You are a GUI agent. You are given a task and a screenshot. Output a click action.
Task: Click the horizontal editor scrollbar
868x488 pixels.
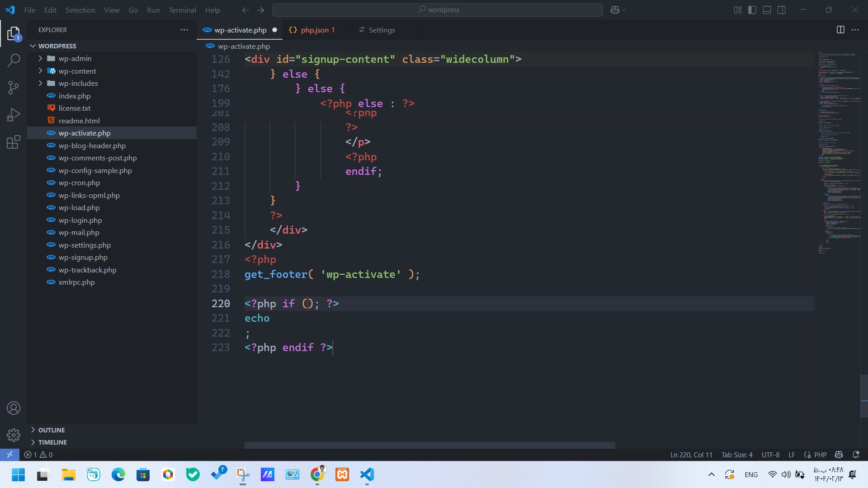(429, 445)
